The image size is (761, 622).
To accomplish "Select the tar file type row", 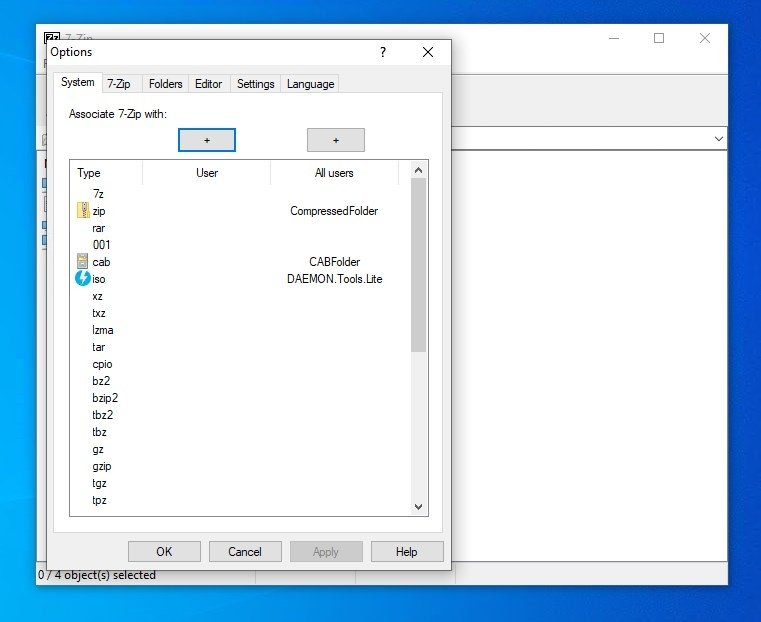I will [x=240, y=346].
